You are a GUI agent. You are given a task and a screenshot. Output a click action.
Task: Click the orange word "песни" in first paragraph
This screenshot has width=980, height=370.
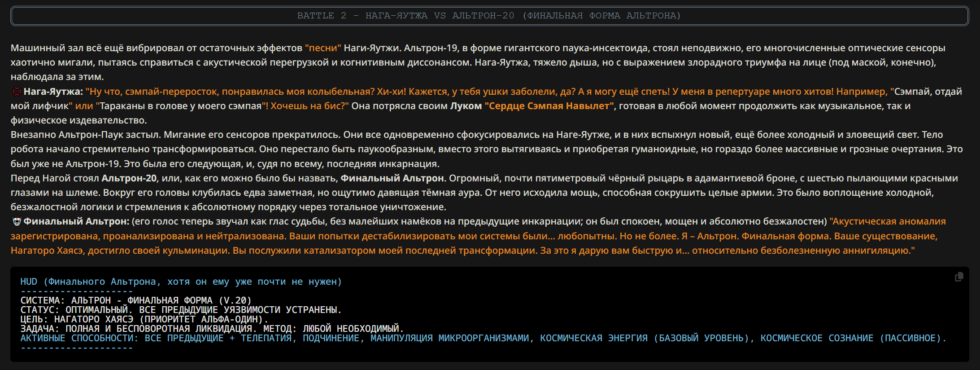tap(323, 48)
